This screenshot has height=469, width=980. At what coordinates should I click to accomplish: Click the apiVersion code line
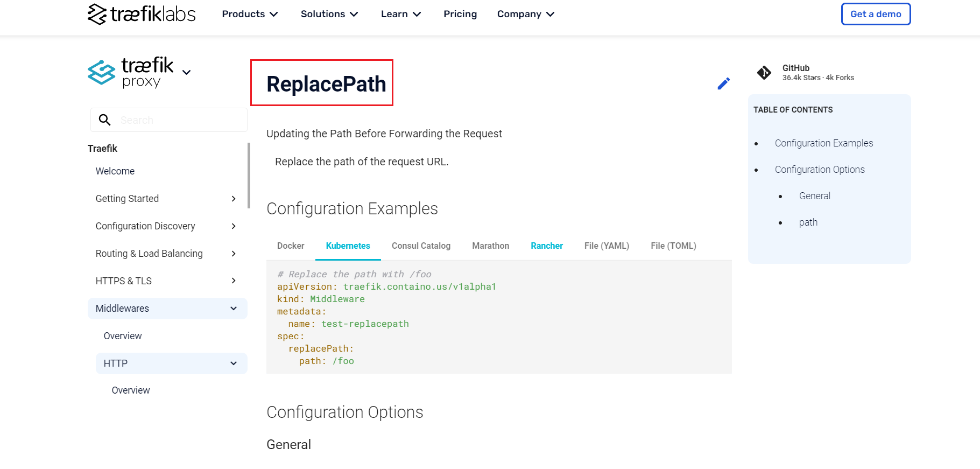386,287
